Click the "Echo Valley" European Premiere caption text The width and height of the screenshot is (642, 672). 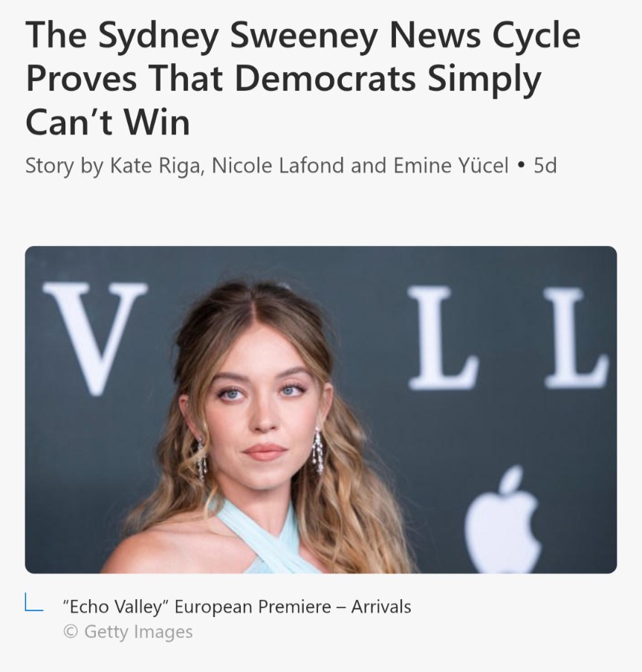pyautogui.click(x=237, y=607)
